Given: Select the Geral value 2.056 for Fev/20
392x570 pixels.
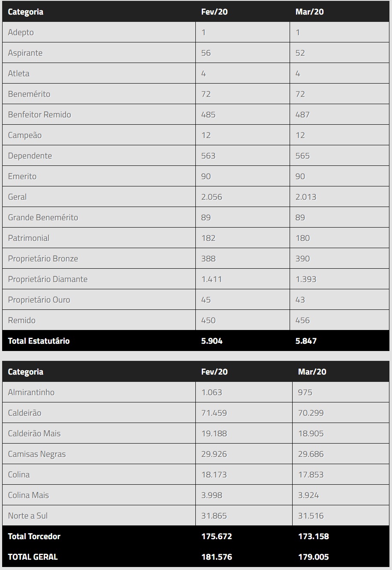Looking at the screenshot, I should tap(212, 197).
